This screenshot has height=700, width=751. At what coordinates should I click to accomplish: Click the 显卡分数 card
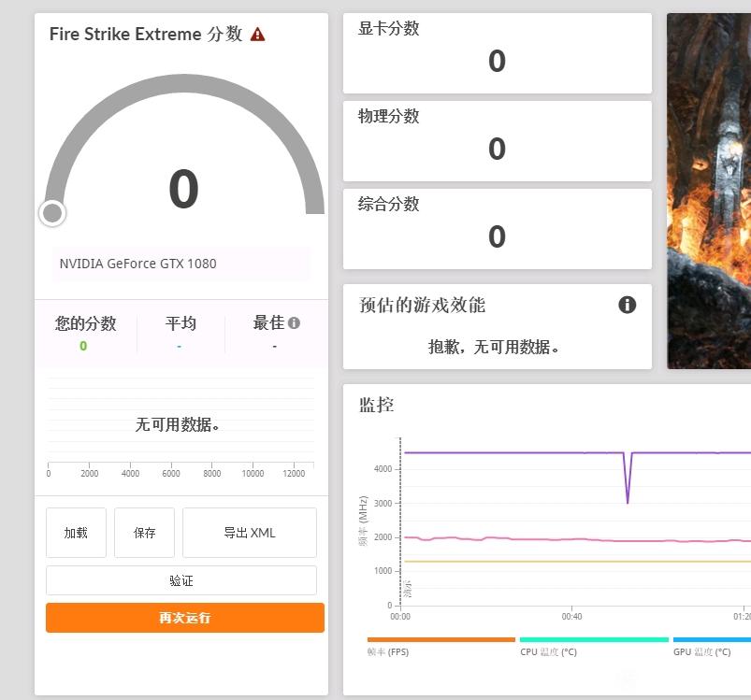coord(498,53)
